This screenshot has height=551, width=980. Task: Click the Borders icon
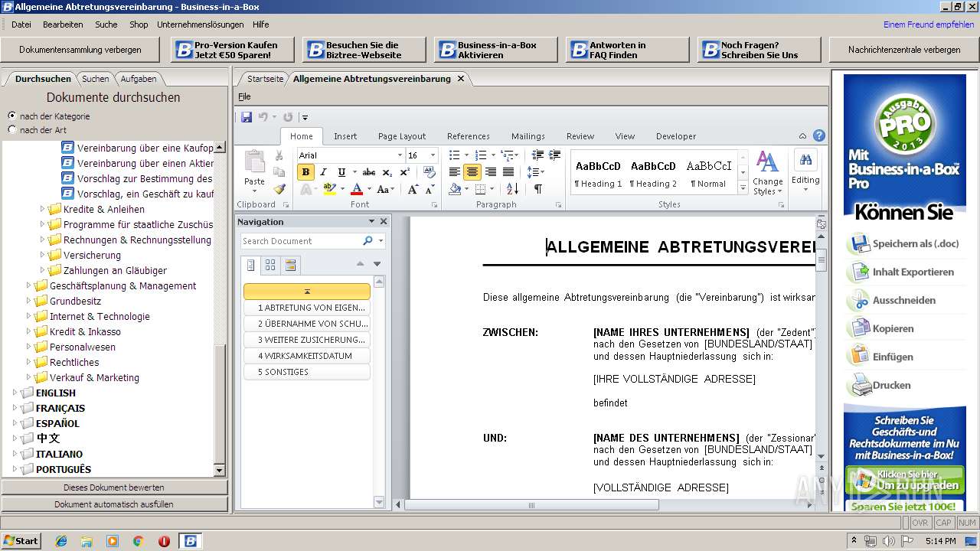click(x=481, y=189)
